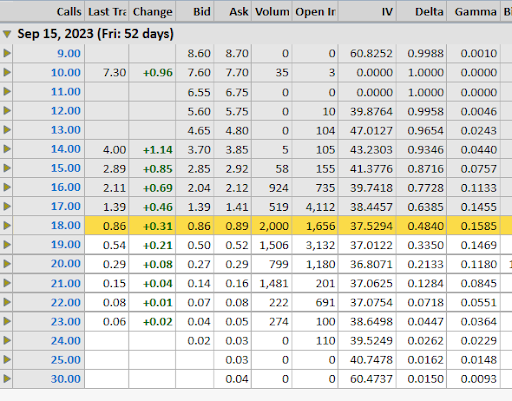The image size is (512, 401).
Task: Click the 7.30 last trade value
Action: [115, 73]
